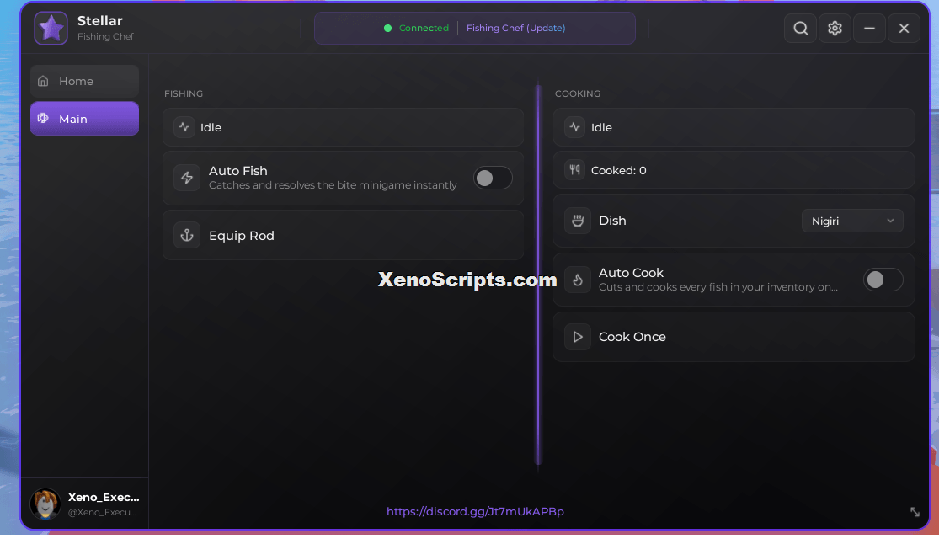Click the flame icon for Auto Cook

point(578,280)
